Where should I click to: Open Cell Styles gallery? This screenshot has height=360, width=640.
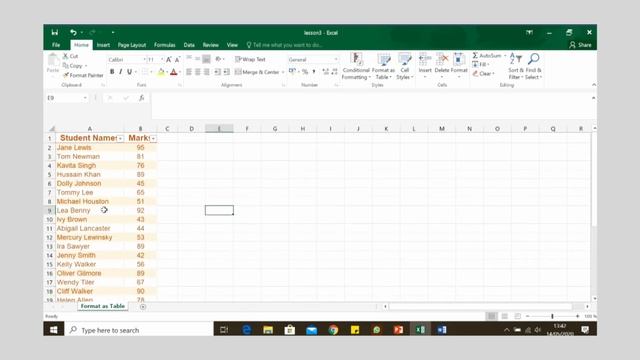pos(404,66)
